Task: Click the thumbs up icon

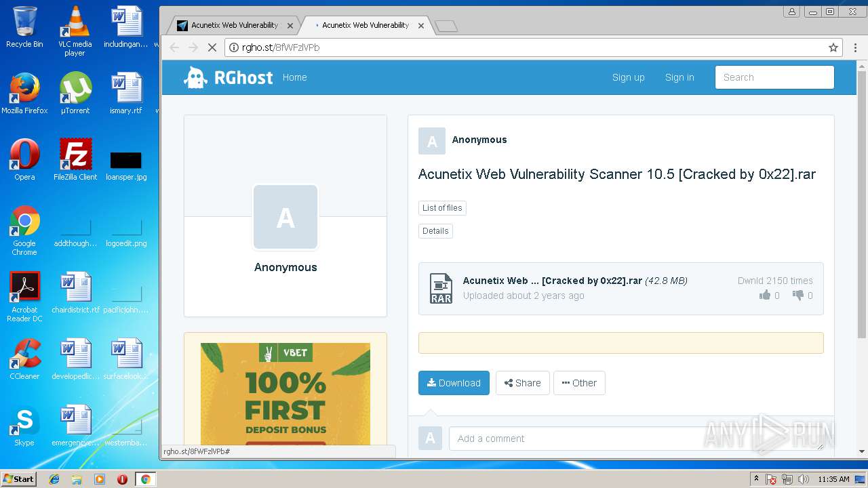Action: [765, 295]
